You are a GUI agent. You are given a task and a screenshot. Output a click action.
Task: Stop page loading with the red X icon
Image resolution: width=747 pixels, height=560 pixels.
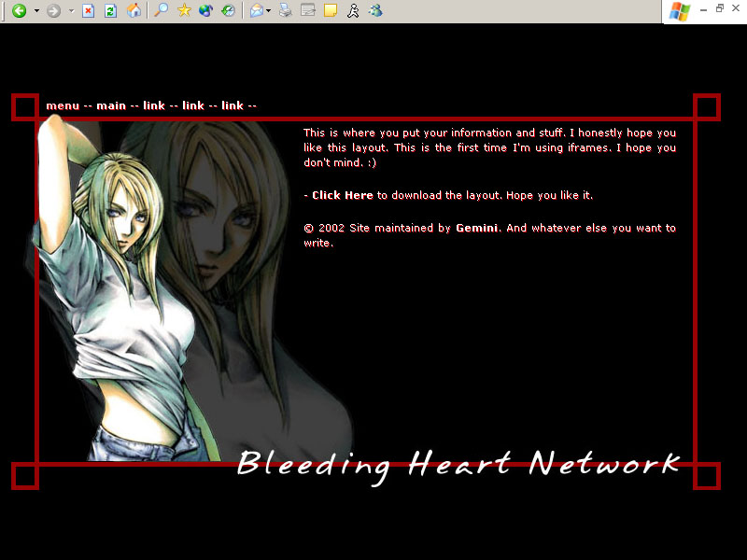(88, 11)
